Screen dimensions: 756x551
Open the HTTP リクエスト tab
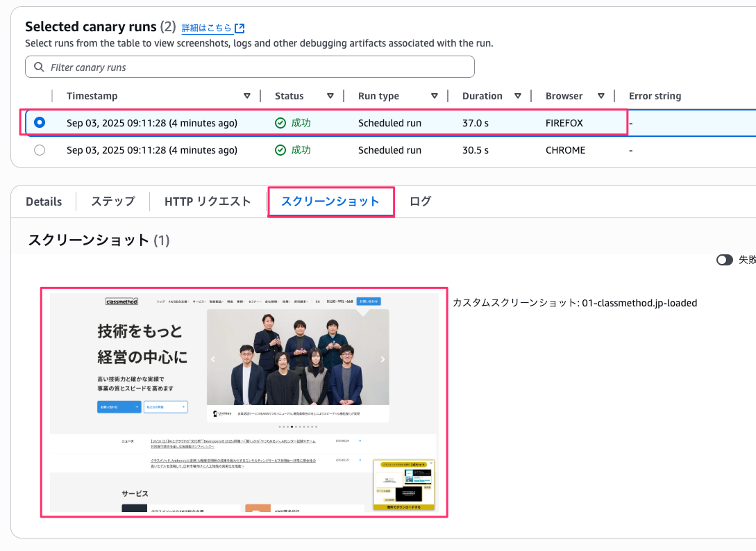(208, 202)
